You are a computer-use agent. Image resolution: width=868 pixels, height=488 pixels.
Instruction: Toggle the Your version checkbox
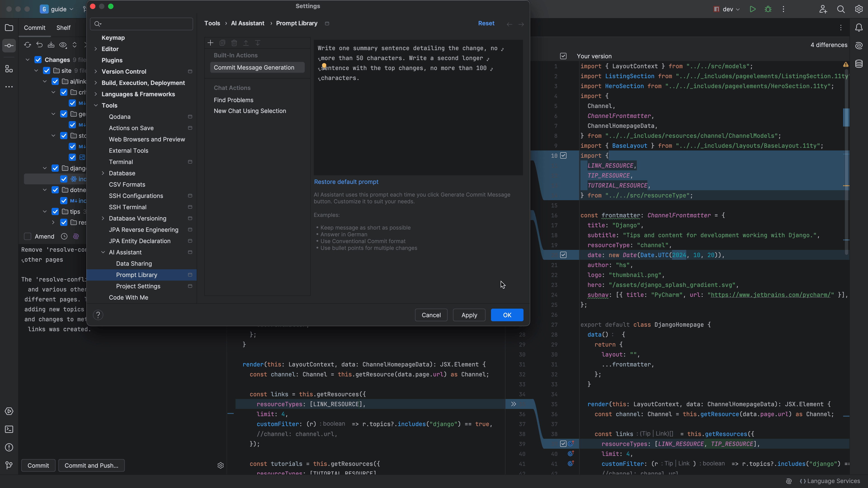click(563, 56)
